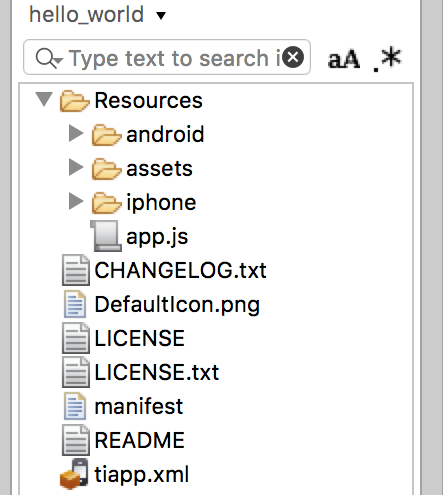
Task: Select the manifest file icon
Action: 75,406
